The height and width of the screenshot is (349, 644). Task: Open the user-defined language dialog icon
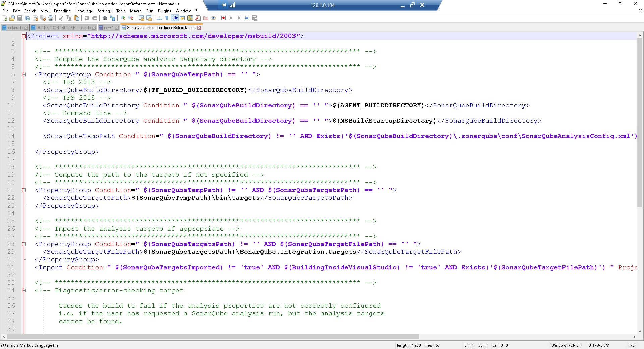tap(182, 18)
